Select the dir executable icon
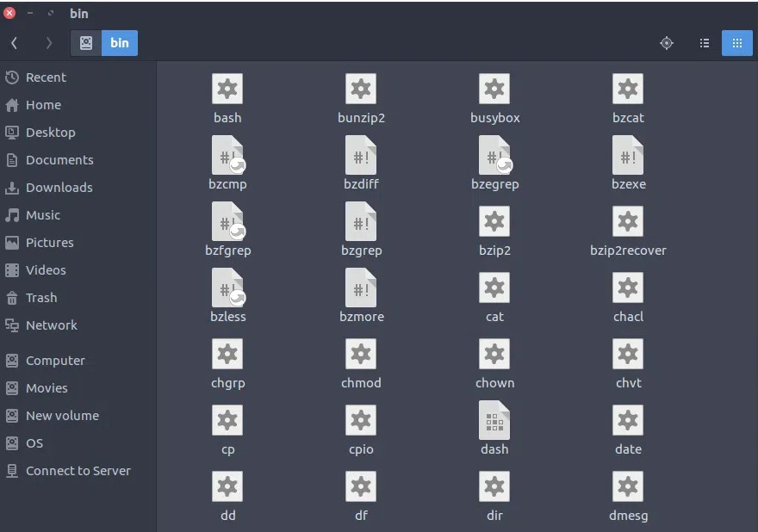The image size is (758, 532). (494, 486)
